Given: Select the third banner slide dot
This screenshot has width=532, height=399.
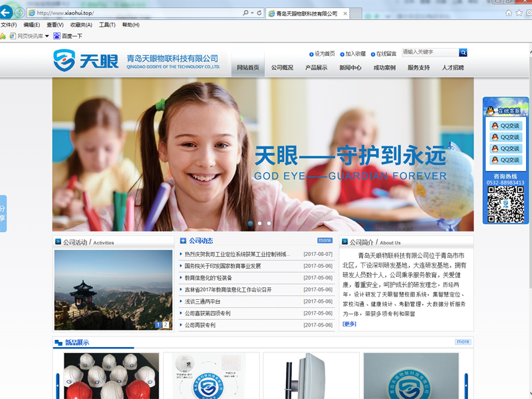Looking at the screenshot, I should tap(269, 223).
